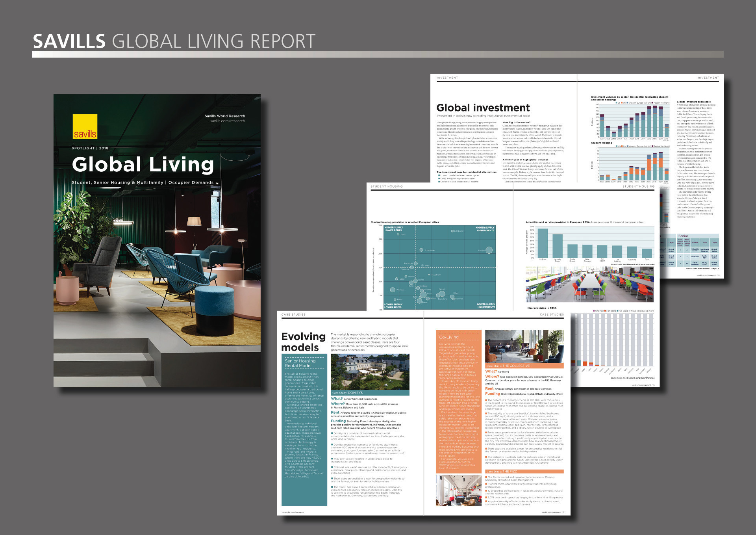This screenshot has width=756, height=535.
Task: Open the Global investment heading
Action: pos(483,108)
